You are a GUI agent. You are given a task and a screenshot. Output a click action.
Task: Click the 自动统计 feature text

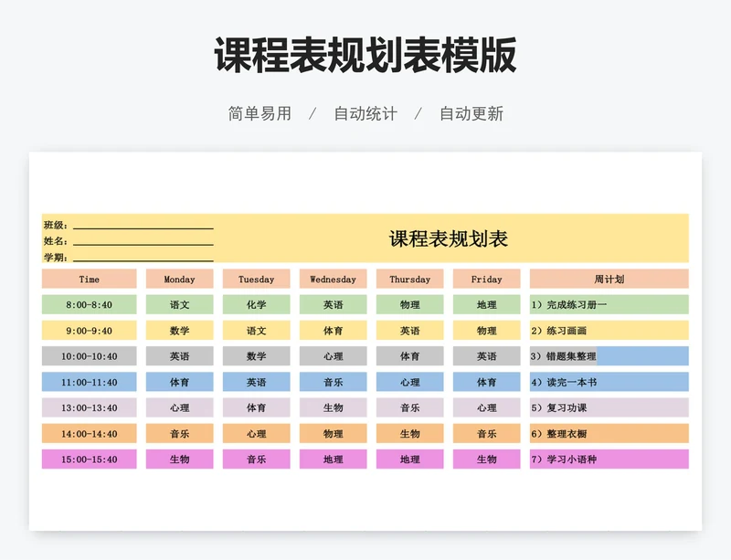365,114
